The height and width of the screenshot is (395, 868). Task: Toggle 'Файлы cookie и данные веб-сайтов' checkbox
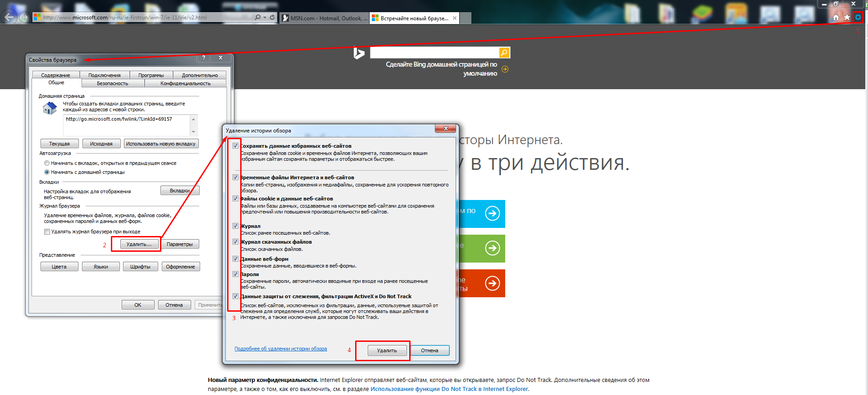pos(235,199)
